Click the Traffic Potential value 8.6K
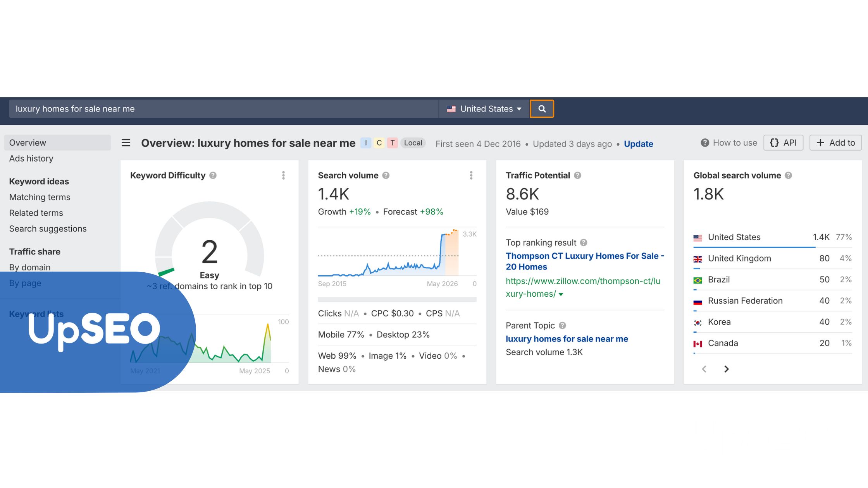The height and width of the screenshot is (488, 868). coord(522,194)
